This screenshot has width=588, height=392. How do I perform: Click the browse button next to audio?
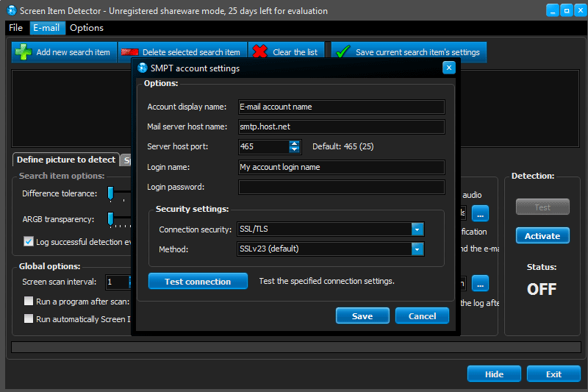pos(480,213)
